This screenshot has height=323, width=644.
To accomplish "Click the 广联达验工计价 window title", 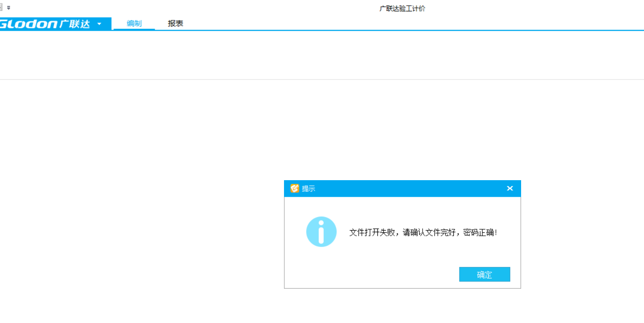I will (x=402, y=8).
